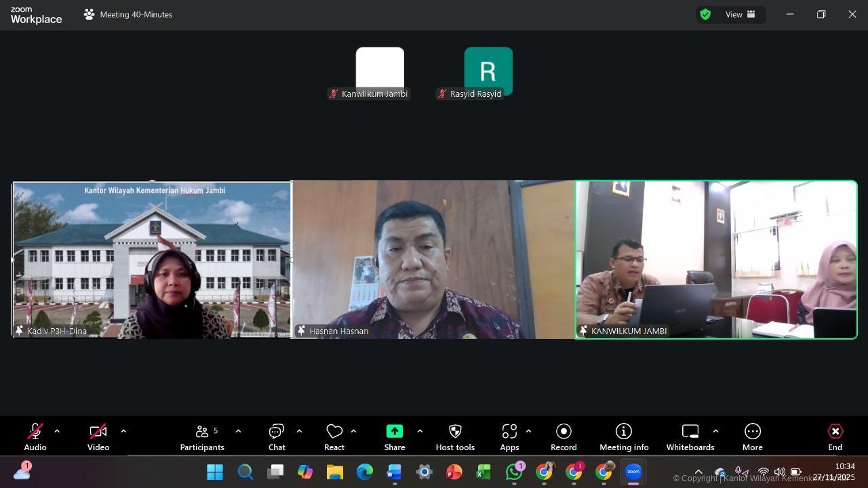The width and height of the screenshot is (868, 488).
Task: Click the green encryption shield icon
Action: pos(705,14)
